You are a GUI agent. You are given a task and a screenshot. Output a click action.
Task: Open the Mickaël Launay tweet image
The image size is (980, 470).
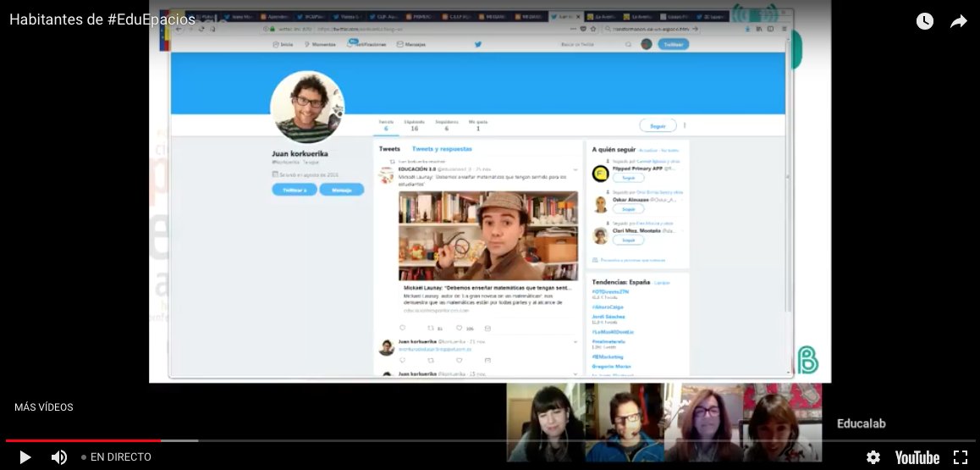pos(488,235)
